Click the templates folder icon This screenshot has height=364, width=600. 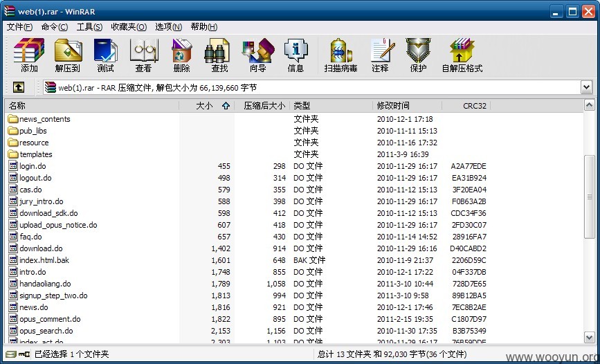[x=13, y=154]
